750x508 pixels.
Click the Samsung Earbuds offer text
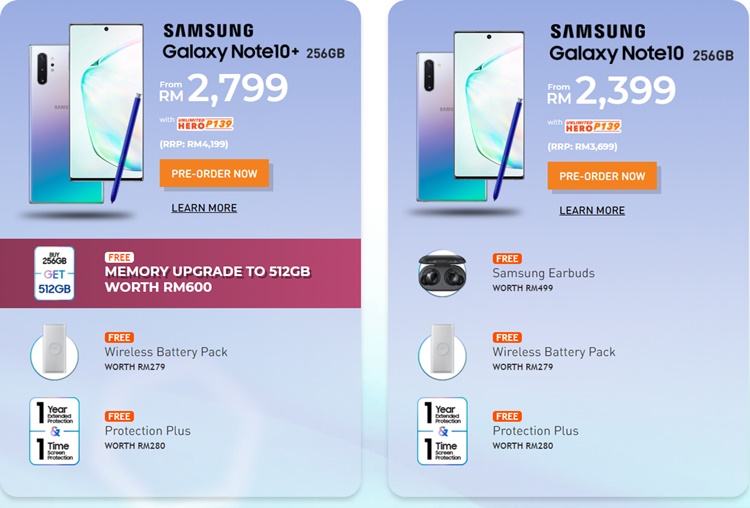pyautogui.click(x=543, y=274)
